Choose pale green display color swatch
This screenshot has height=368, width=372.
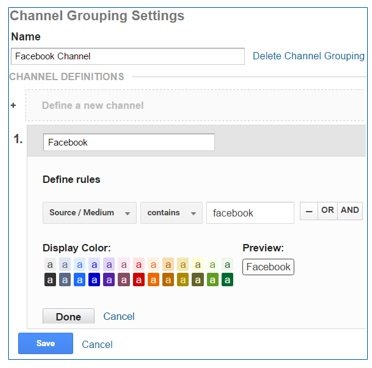pos(227,265)
